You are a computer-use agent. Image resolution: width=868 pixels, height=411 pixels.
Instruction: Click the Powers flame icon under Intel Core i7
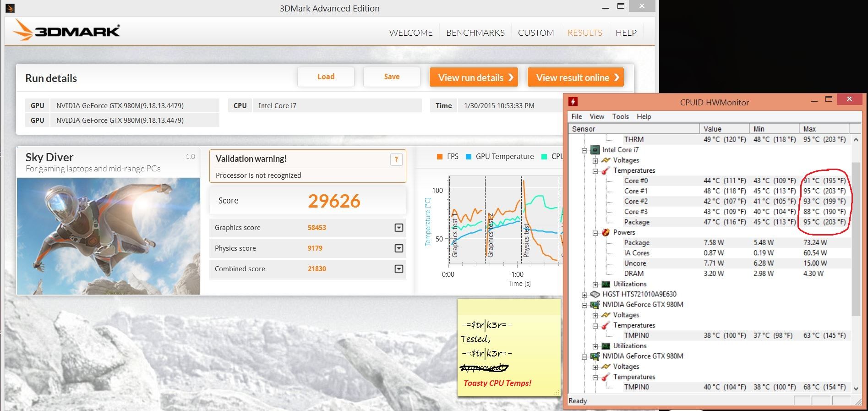coord(606,232)
